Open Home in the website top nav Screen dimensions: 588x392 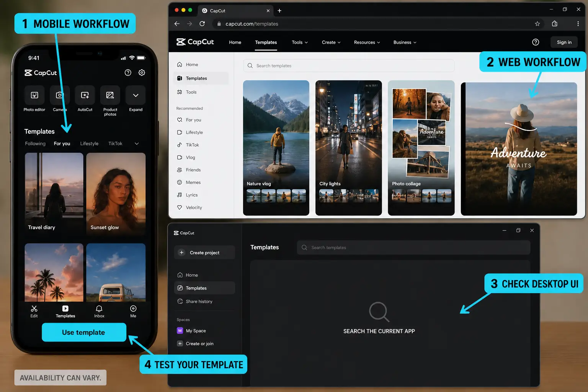coord(235,42)
